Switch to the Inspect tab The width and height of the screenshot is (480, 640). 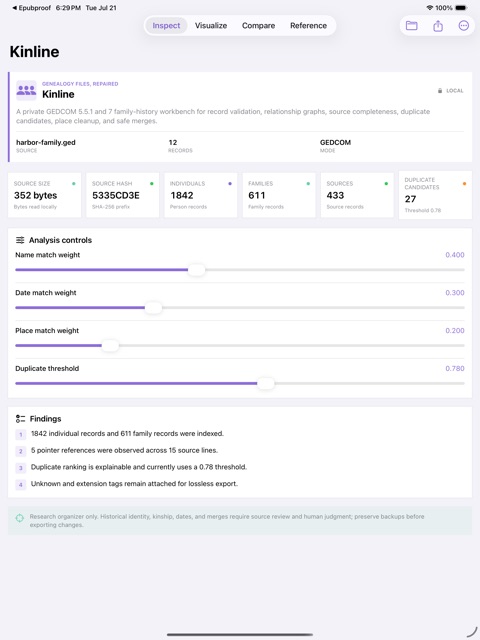(x=166, y=25)
